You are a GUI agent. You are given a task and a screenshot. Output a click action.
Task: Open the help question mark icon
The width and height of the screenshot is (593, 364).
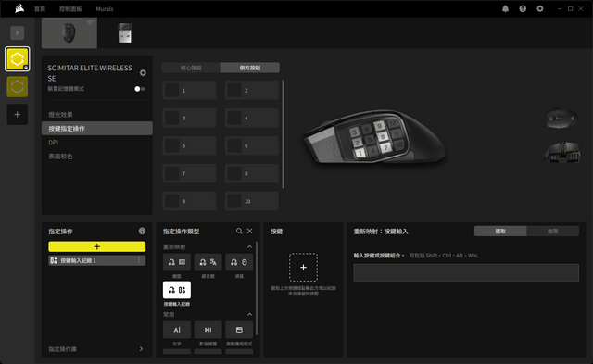(x=523, y=8)
